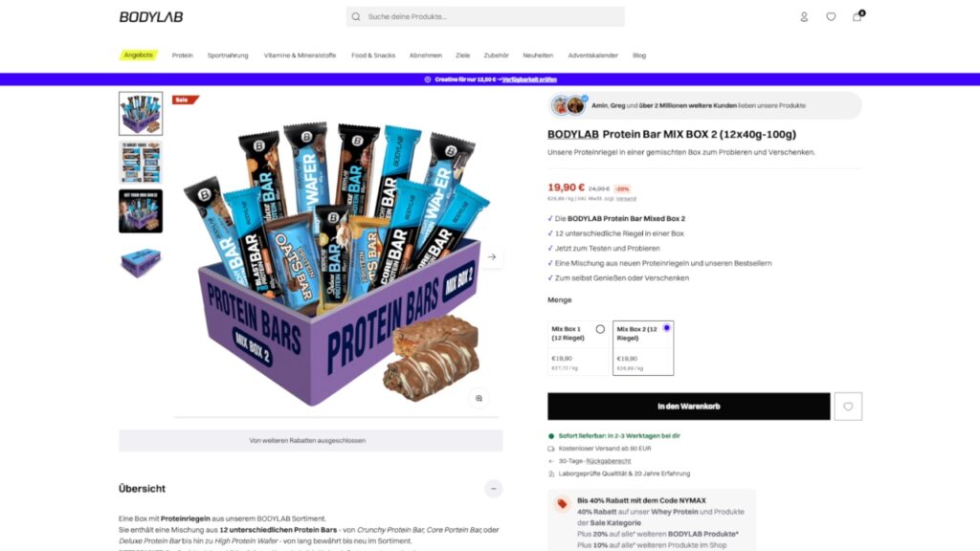Open the user account icon
This screenshot has width=980, height=551.
pyautogui.click(x=804, y=17)
